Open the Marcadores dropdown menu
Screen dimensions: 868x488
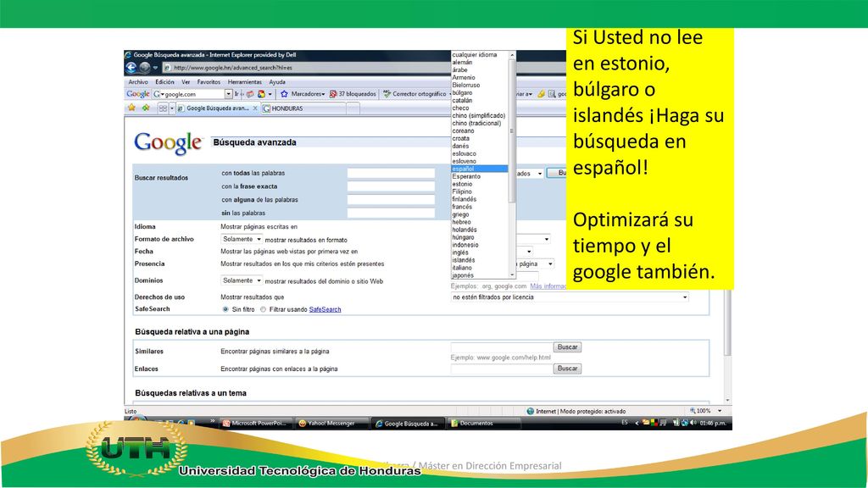pyautogui.click(x=308, y=94)
